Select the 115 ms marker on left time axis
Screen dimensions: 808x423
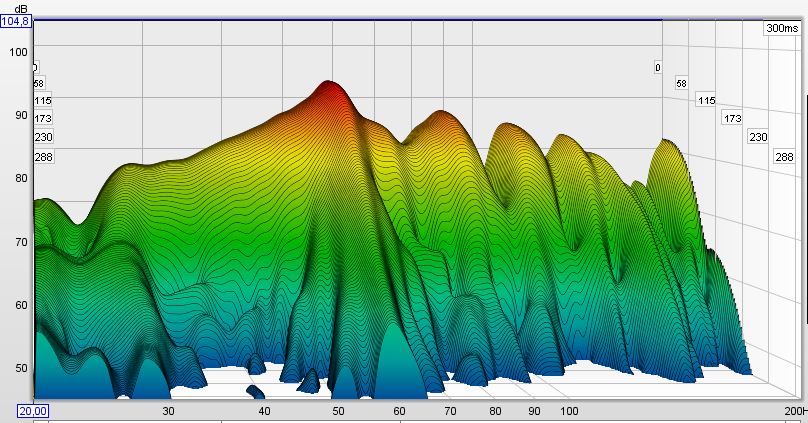pos(42,101)
